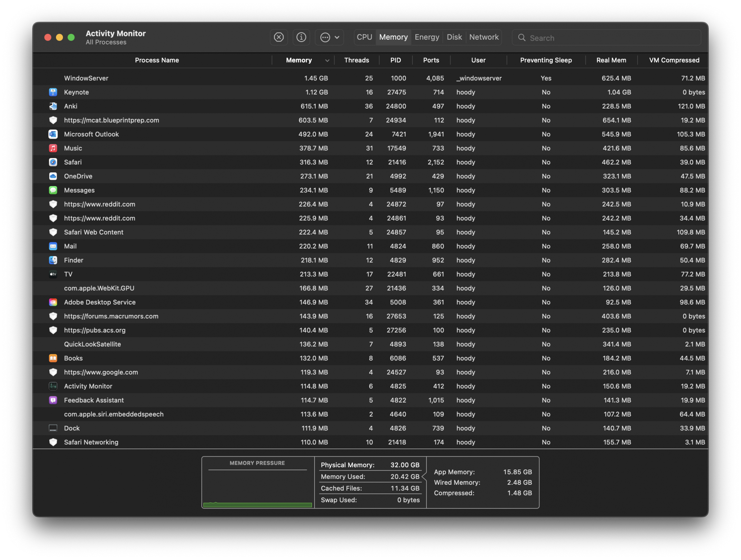741x560 pixels.
Task: Click the Music app icon
Action: pos(53,148)
